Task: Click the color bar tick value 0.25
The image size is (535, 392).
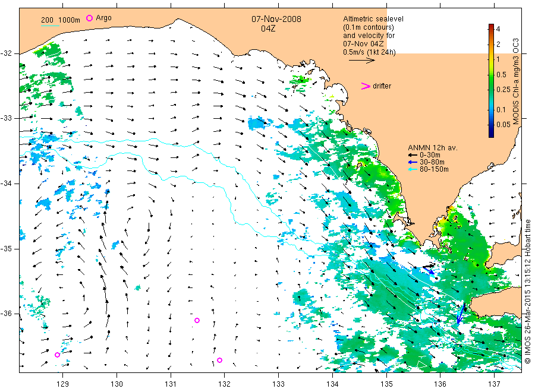Action: 503,90
